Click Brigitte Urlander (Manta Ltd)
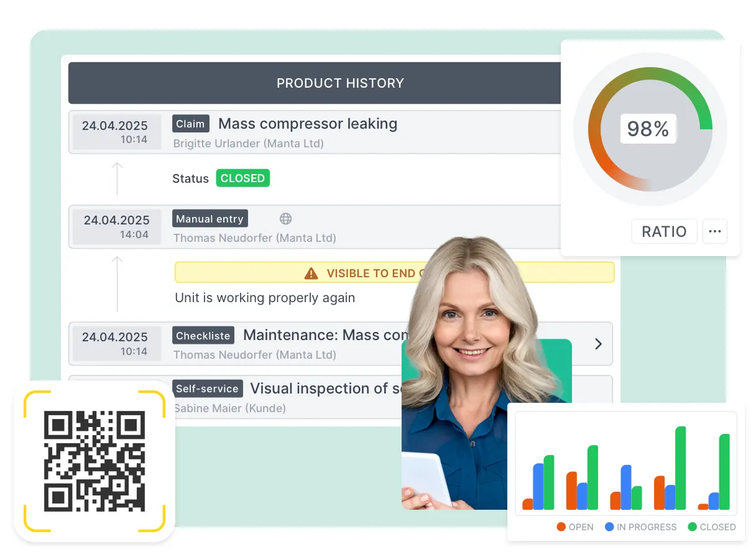This screenshot has width=756, height=557. tap(249, 144)
